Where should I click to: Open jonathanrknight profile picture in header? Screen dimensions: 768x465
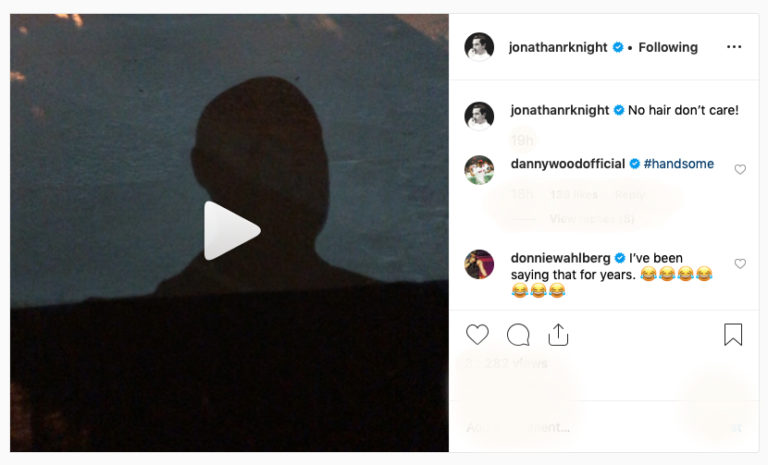(x=479, y=47)
